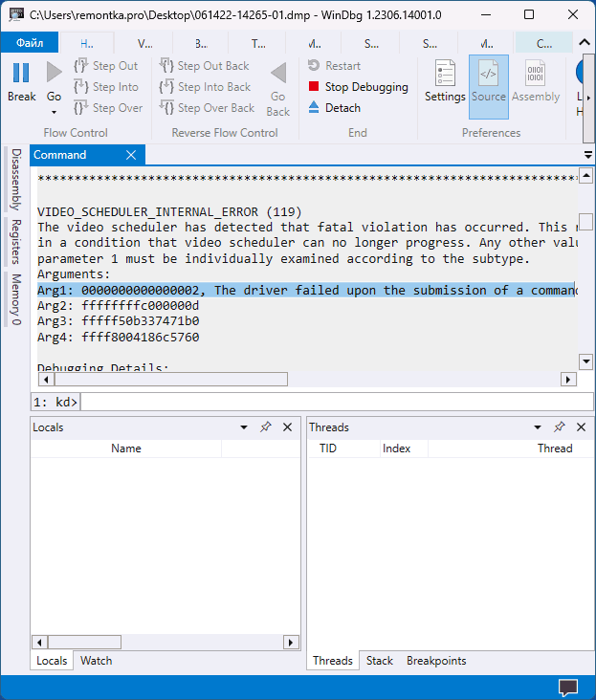Viewport: 596px width, 700px height.
Task: Toggle Source mode
Action: coord(489,87)
